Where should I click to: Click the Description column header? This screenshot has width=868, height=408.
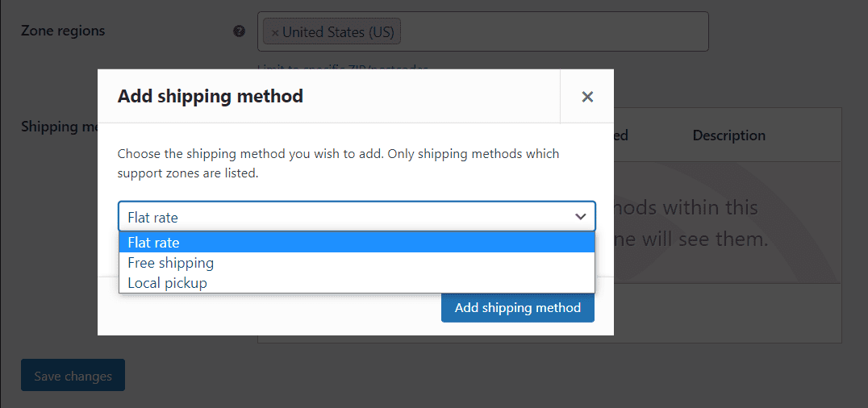[x=728, y=135]
